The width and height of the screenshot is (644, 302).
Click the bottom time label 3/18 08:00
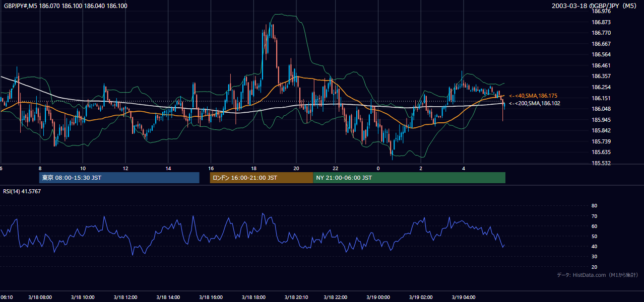coord(40,297)
